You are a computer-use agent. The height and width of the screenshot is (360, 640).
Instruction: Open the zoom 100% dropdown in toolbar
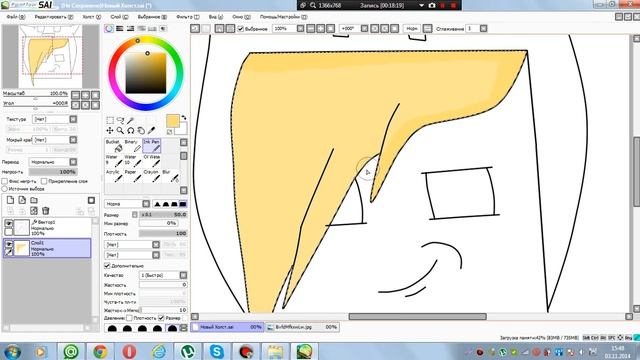point(289,29)
